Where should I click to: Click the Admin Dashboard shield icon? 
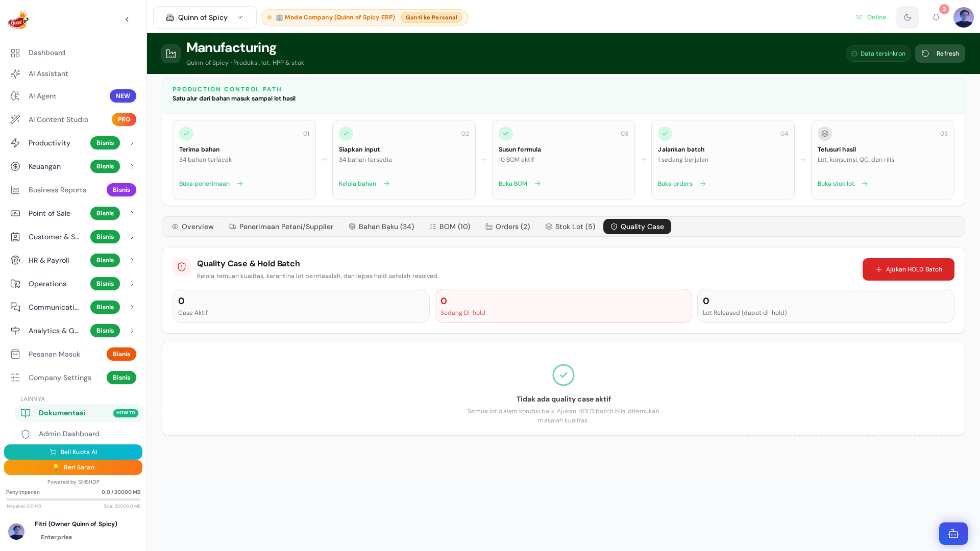tap(26, 434)
